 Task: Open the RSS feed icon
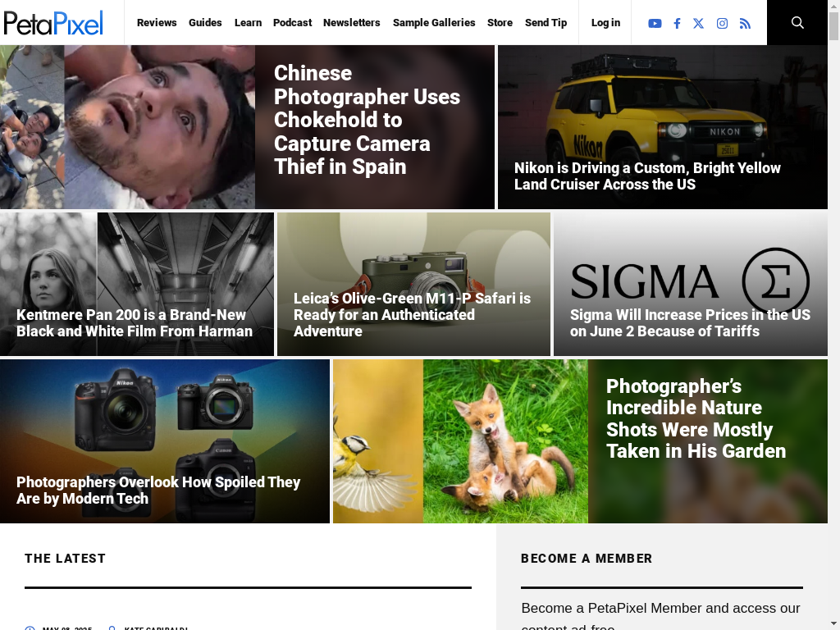click(745, 23)
